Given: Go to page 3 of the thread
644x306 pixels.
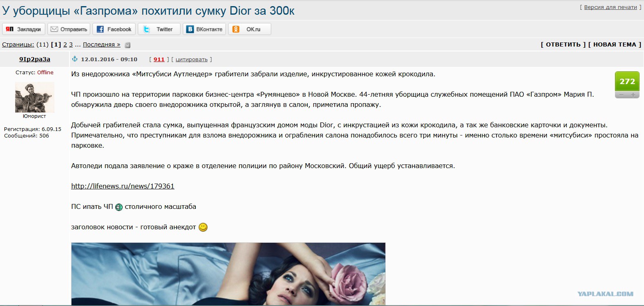Looking at the screenshot, I should [x=71, y=44].
